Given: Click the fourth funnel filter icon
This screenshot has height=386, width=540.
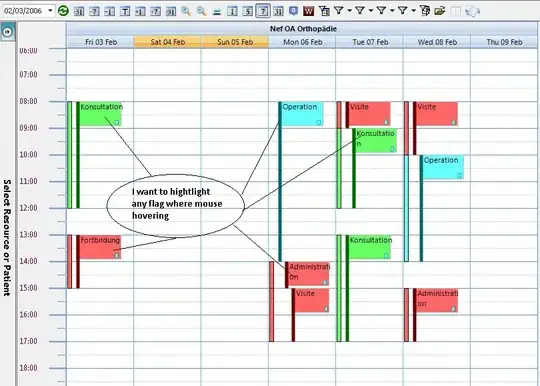Looking at the screenshot, I should 403,11.
